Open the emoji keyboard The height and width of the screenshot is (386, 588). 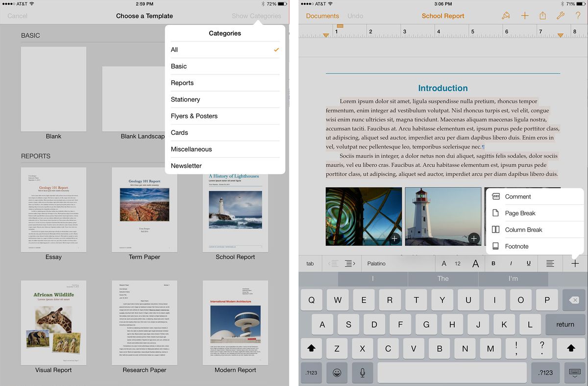click(337, 373)
